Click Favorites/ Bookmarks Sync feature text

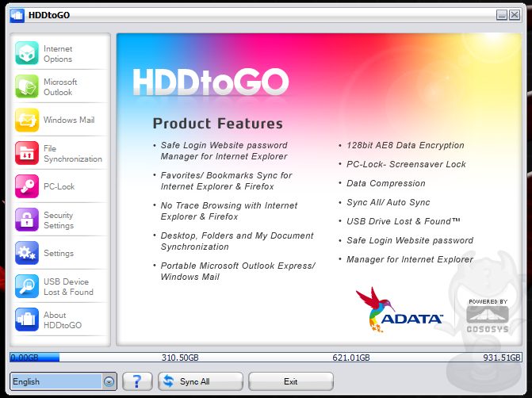(x=226, y=181)
